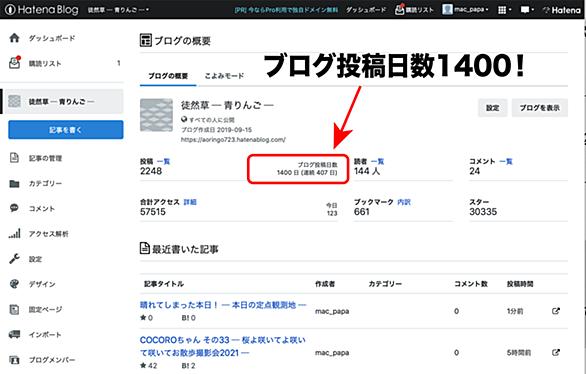Open アクセス解析 chart icon
Viewport: 586px width, 374px height.
[x=14, y=234]
